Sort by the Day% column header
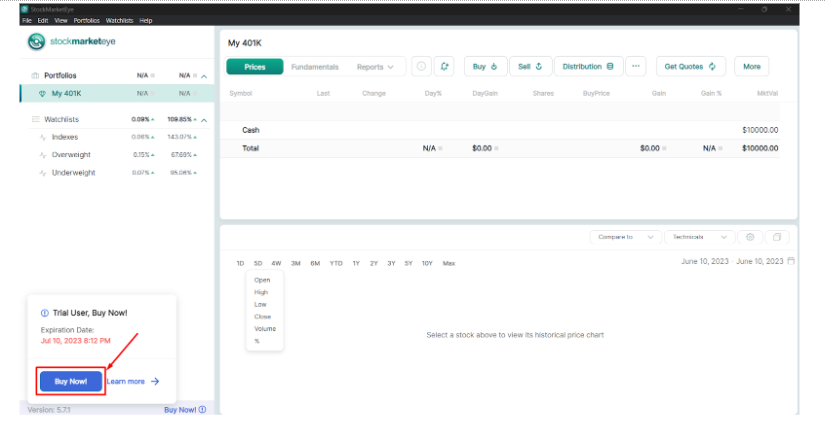826x436 pixels. (433, 93)
